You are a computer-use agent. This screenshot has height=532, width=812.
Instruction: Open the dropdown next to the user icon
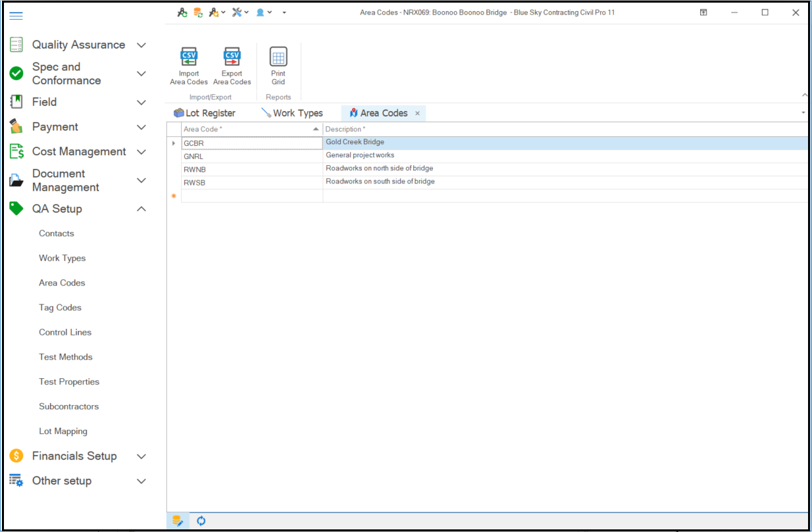pyautogui.click(x=269, y=12)
